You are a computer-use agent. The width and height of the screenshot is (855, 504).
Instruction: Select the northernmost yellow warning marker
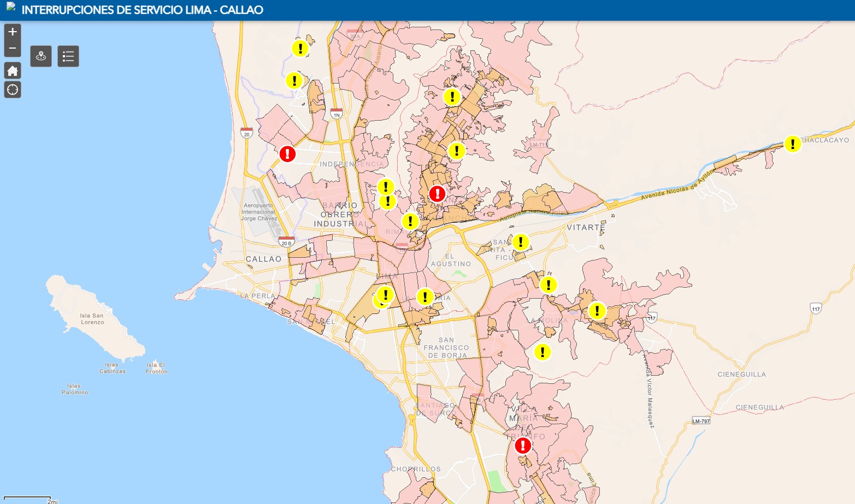click(300, 49)
